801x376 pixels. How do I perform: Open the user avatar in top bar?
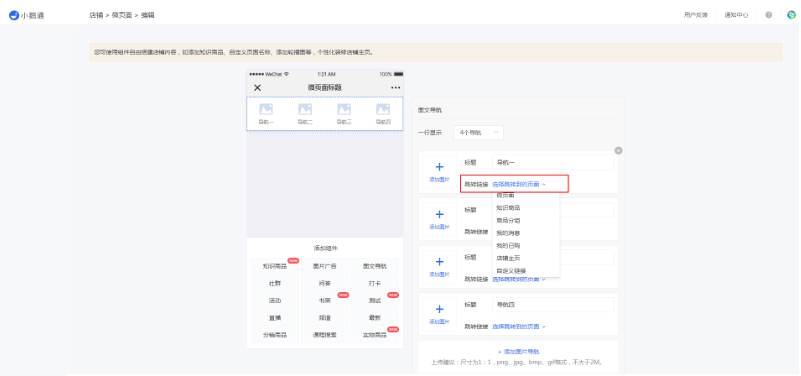[791, 15]
